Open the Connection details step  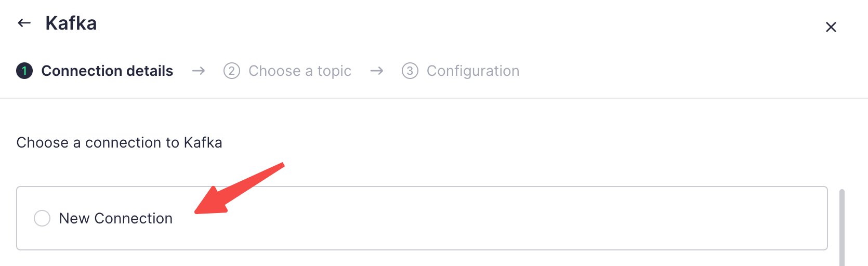pos(107,71)
